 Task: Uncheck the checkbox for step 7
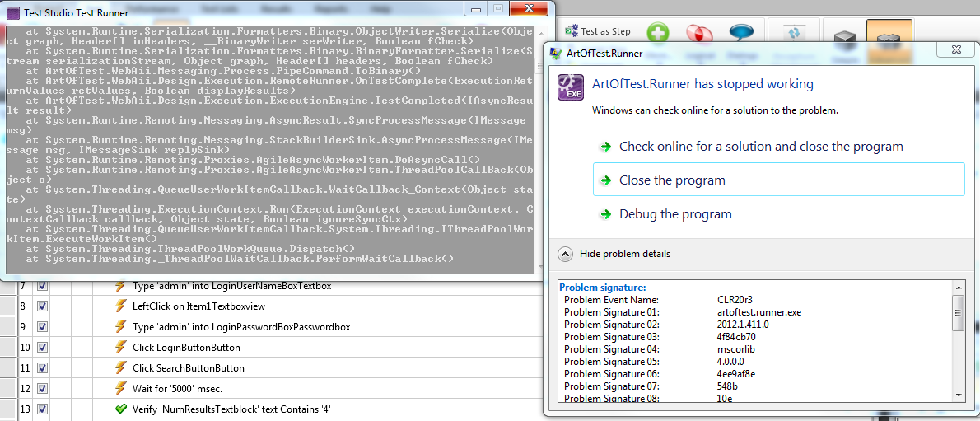coord(43,286)
